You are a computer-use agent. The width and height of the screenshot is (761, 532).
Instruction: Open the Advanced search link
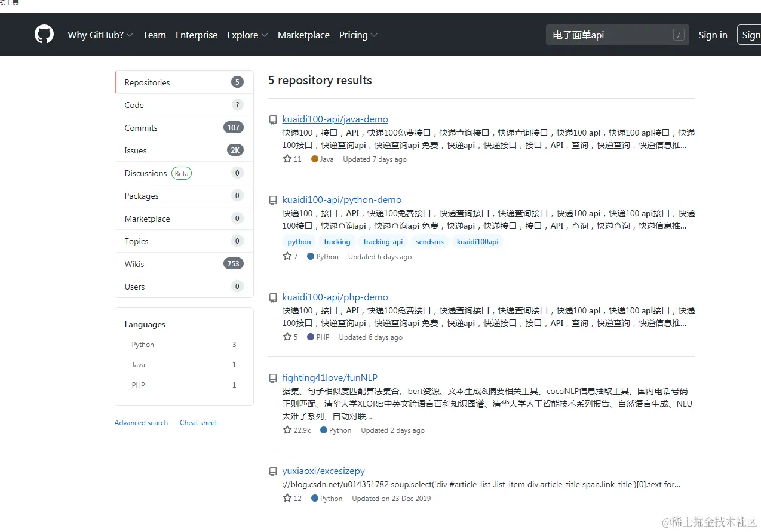pyautogui.click(x=141, y=423)
